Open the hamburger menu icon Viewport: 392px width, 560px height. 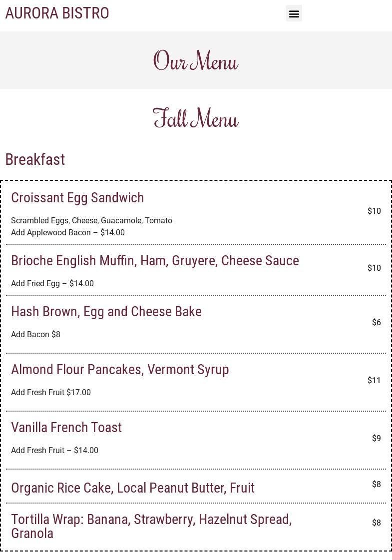click(294, 13)
